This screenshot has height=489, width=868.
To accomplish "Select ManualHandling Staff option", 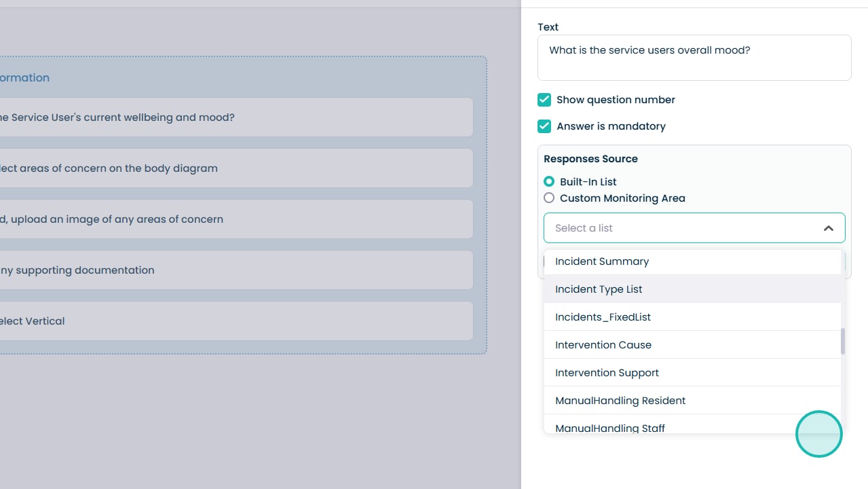I will click(609, 428).
